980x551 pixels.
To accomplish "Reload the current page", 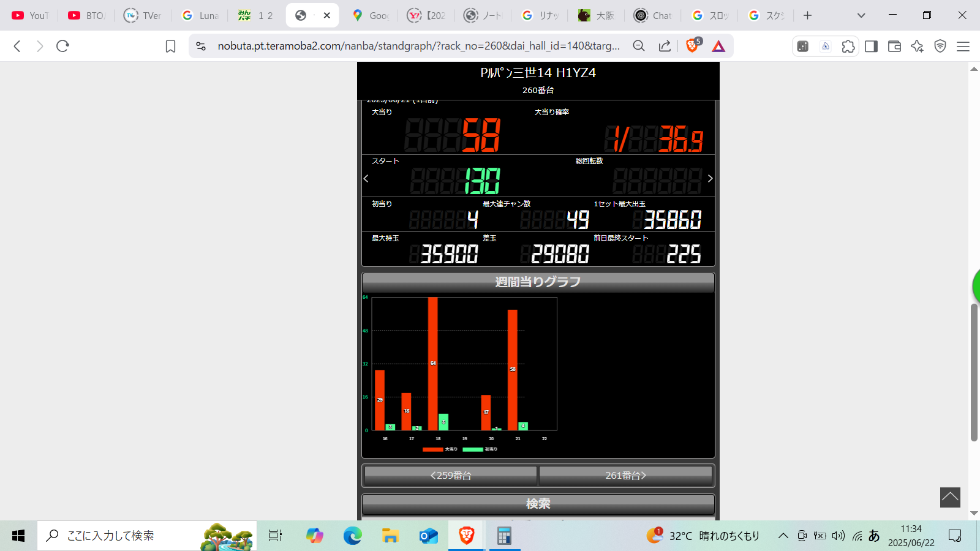I will coord(62,46).
